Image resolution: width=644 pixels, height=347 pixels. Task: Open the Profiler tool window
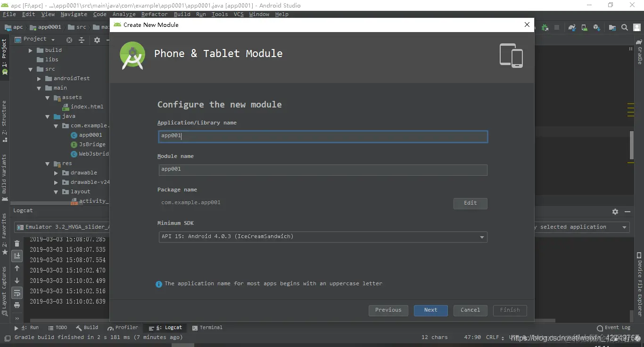pyautogui.click(x=123, y=328)
